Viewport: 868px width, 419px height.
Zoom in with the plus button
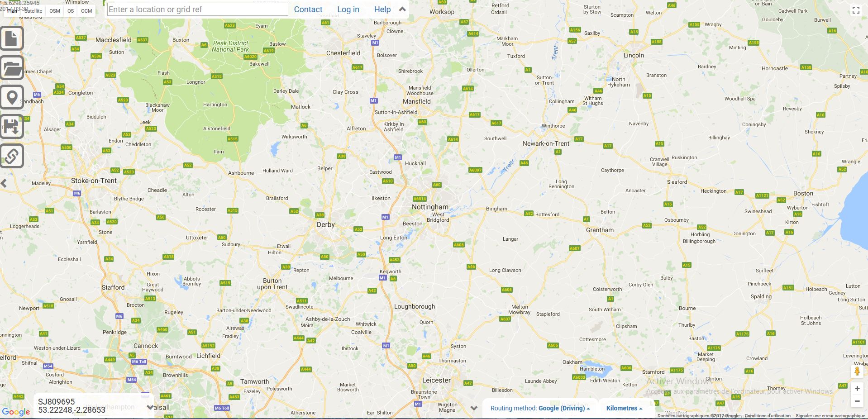[x=857, y=389]
